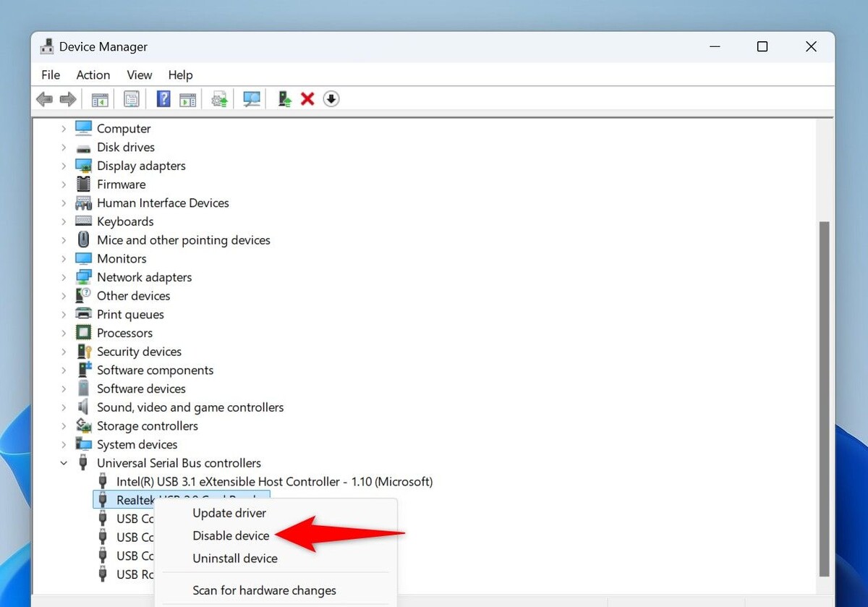Screen dimensions: 868x607
Task: Select Intel(R) USB 3.1 eXtensible Host Controller
Action: 274,481
